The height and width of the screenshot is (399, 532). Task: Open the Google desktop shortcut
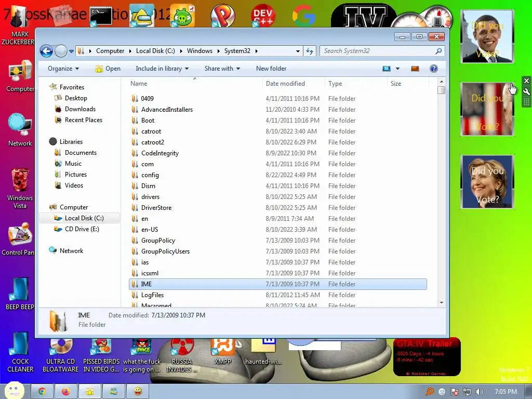pyautogui.click(x=303, y=16)
